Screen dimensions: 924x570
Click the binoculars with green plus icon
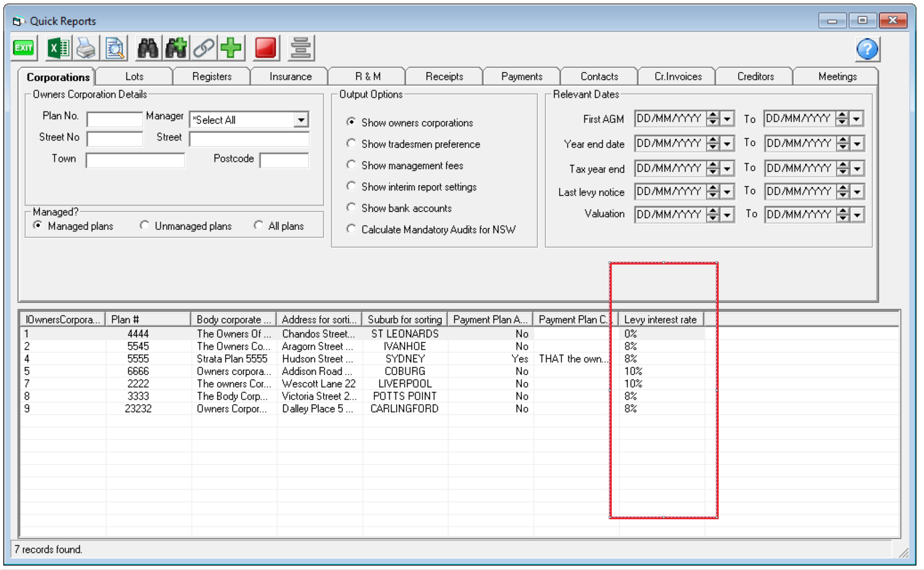click(176, 48)
